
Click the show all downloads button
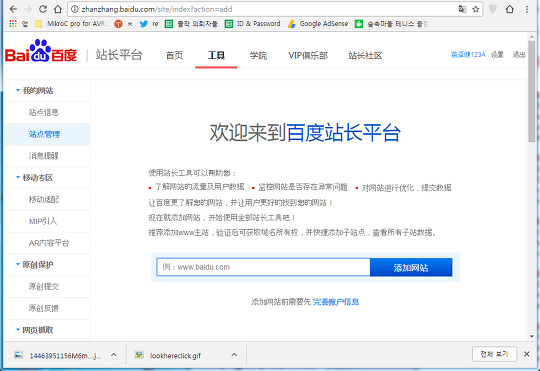pos(495,354)
